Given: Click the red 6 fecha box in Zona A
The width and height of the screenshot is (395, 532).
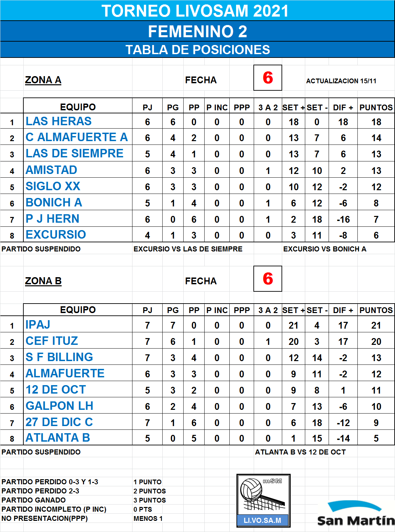Looking at the screenshot, I should pos(268,78).
